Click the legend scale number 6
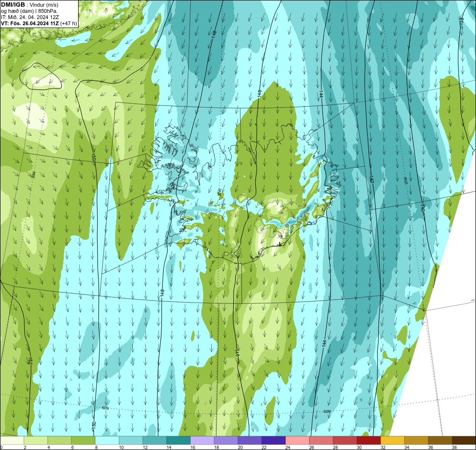This screenshot has width=476, height=450. (x=72, y=447)
